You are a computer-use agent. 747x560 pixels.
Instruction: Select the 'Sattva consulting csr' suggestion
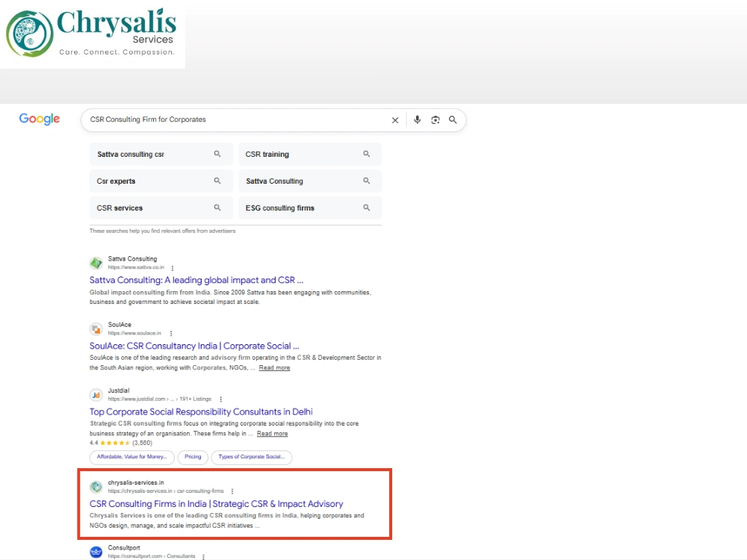(161, 155)
